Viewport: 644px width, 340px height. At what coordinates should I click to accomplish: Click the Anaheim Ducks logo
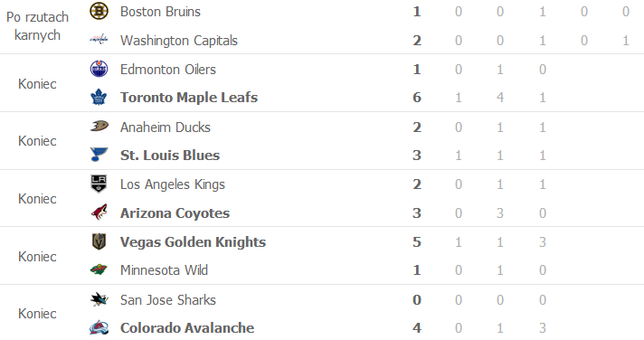(99, 126)
